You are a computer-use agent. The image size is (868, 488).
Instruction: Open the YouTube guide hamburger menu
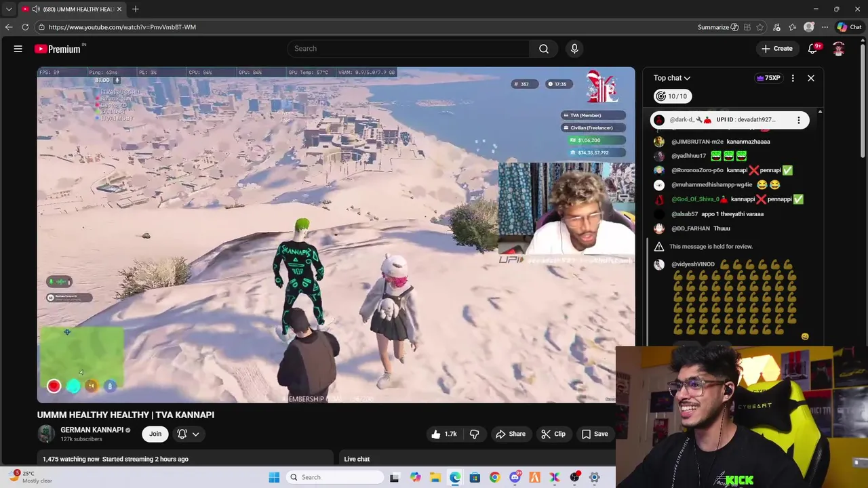click(x=18, y=49)
